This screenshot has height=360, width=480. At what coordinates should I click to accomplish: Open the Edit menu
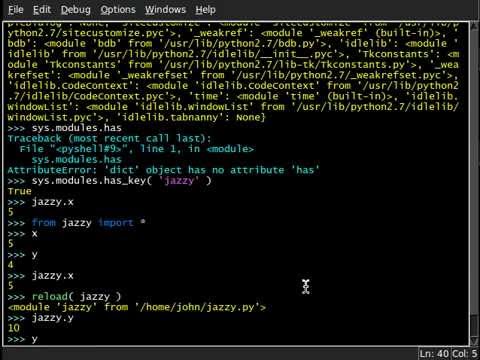pos(42,10)
